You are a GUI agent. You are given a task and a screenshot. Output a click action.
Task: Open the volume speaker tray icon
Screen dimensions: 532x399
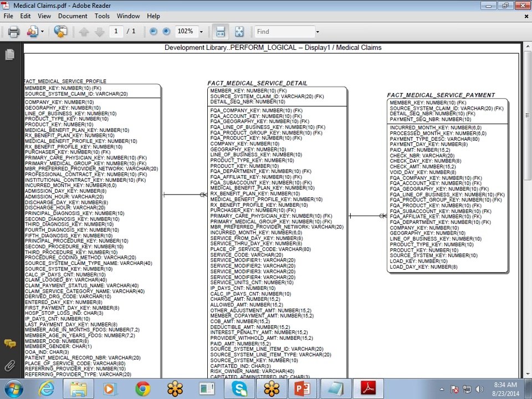479,389
